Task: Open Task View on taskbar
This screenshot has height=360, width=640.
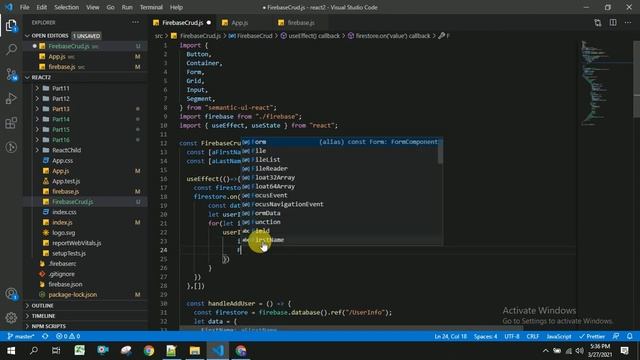Action: (56, 351)
